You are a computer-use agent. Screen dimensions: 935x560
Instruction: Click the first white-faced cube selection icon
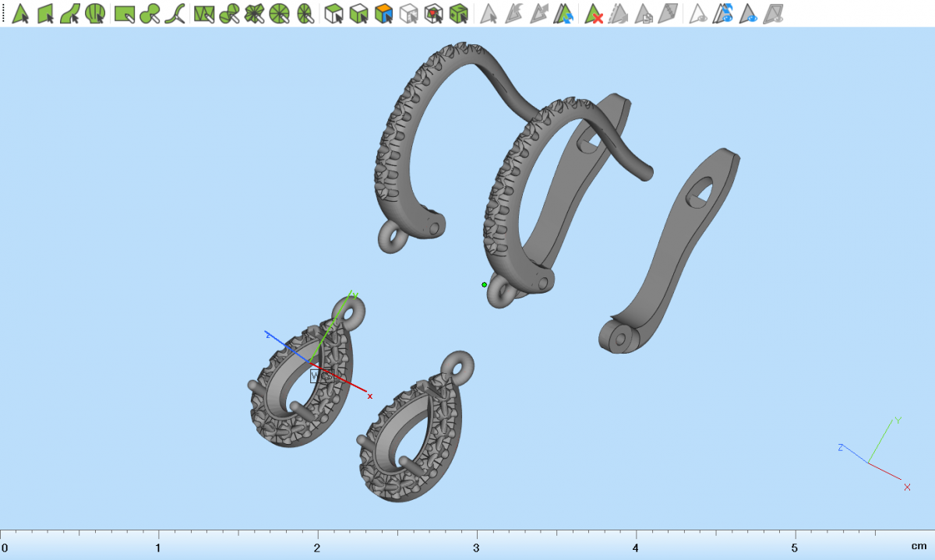pyautogui.click(x=333, y=13)
